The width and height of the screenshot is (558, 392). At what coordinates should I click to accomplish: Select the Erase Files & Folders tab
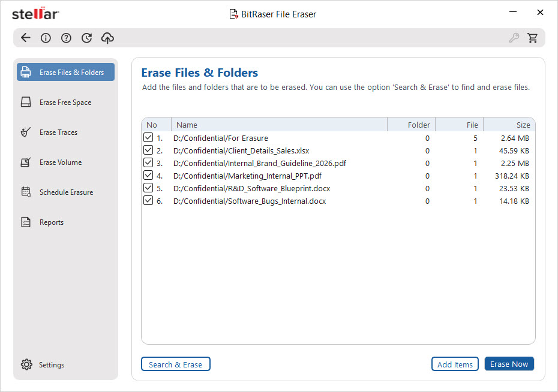[65, 72]
